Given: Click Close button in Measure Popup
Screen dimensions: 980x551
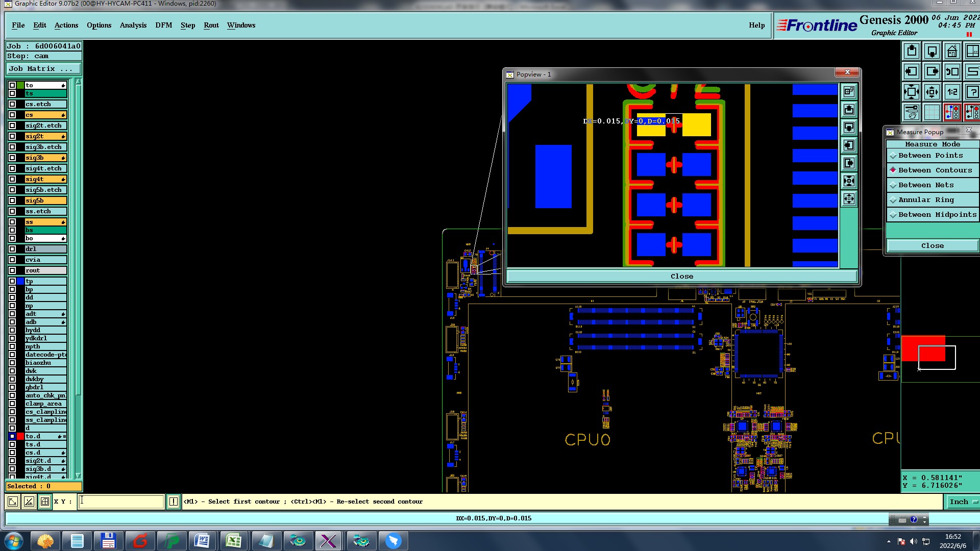Looking at the screenshot, I should [x=932, y=246].
